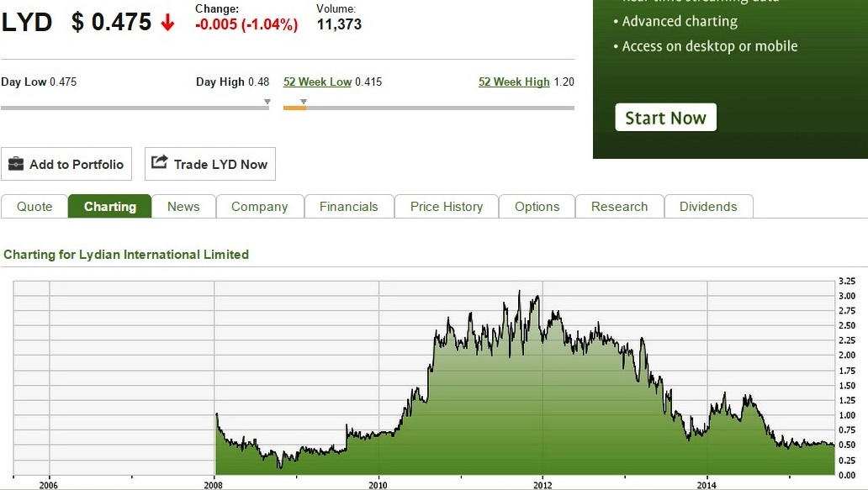868x490 pixels.
Task: Click the chart peak near 2012
Action: [x=519, y=292]
